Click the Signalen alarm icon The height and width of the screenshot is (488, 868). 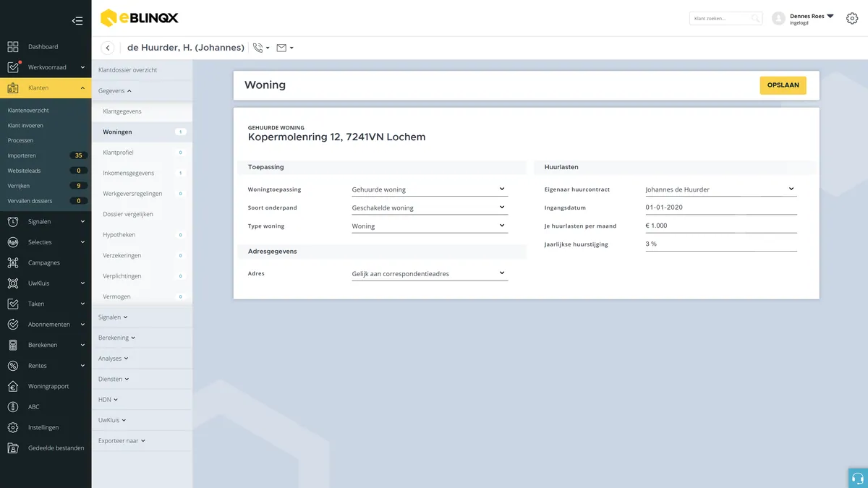tap(13, 222)
